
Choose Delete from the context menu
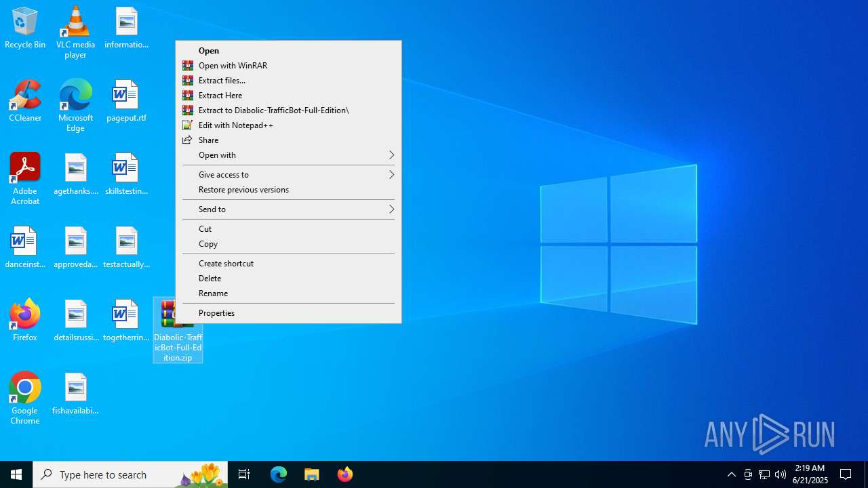[x=288, y=279]
